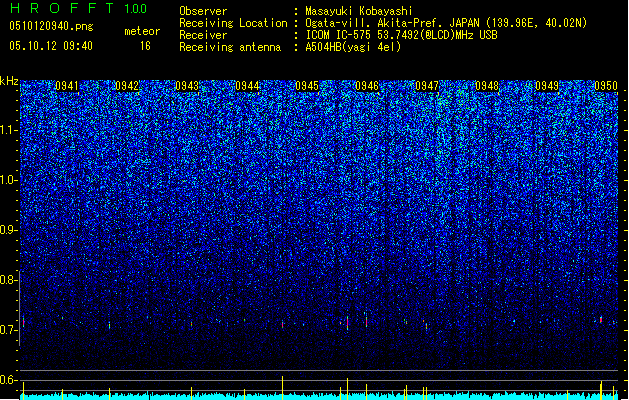Click the 0947 time marker
The image size is (629, 400).
pyautogui.click(x=427, y=86)
